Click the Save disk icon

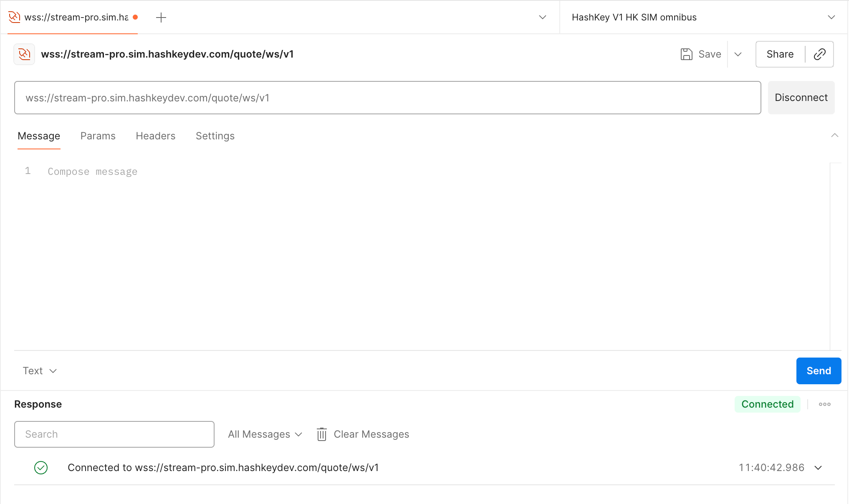[686, 54]
